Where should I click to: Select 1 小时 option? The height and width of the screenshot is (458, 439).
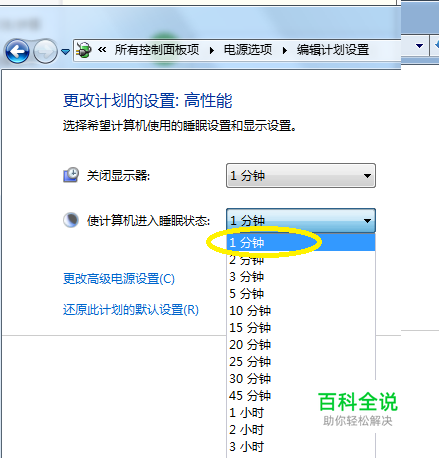(x=301, y=413)
